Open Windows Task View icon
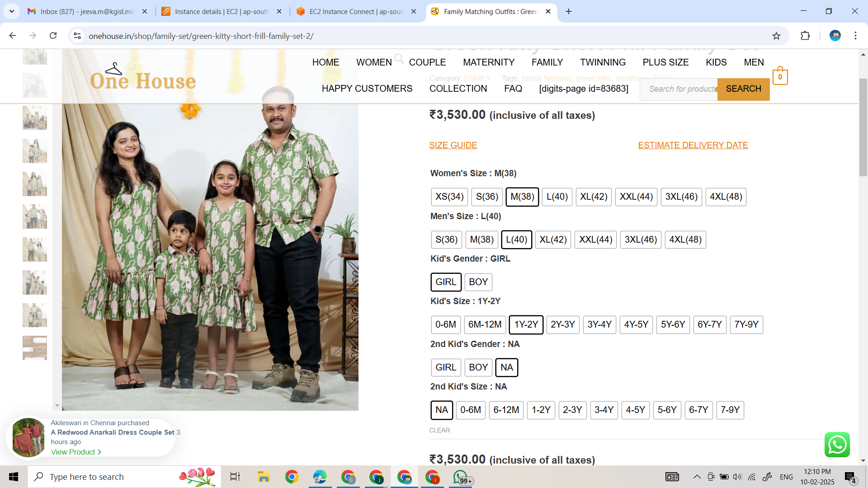Screen dimensions: 868x488 point(235,477)
